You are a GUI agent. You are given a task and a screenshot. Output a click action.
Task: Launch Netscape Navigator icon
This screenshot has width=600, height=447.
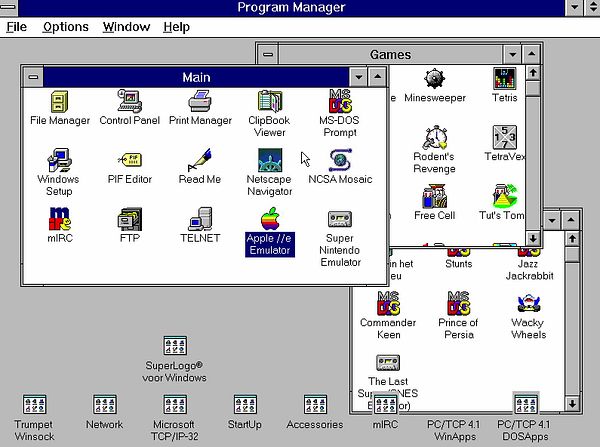[270, 160]
